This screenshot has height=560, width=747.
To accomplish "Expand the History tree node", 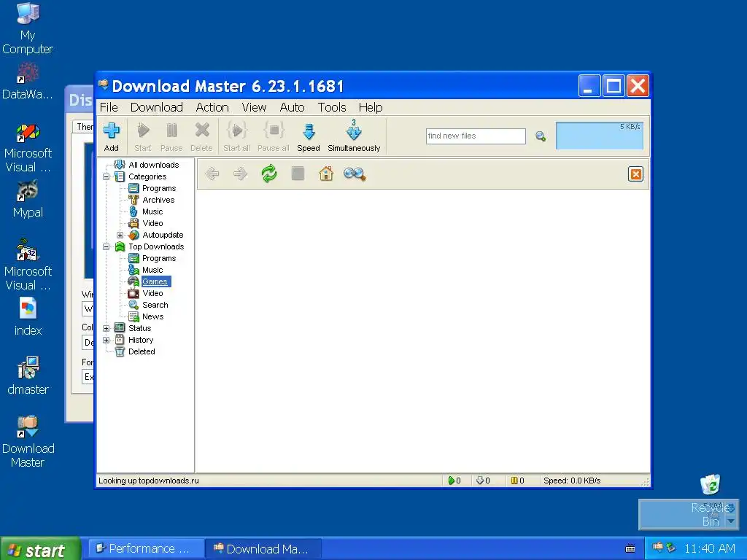I will pos(107,340).
